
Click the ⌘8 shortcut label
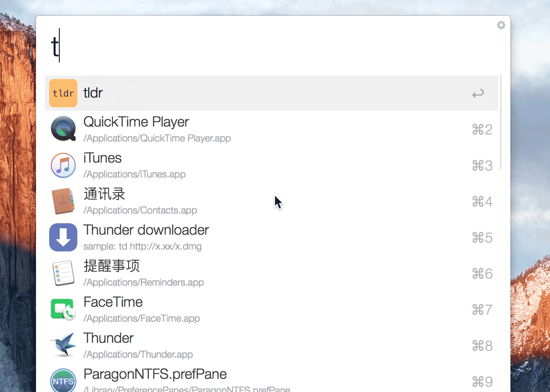482,346
